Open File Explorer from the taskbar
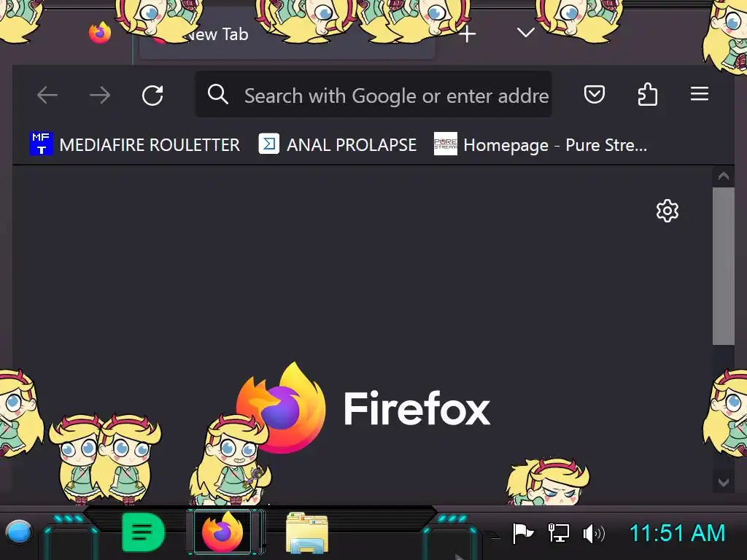 (x=307, y=532)
